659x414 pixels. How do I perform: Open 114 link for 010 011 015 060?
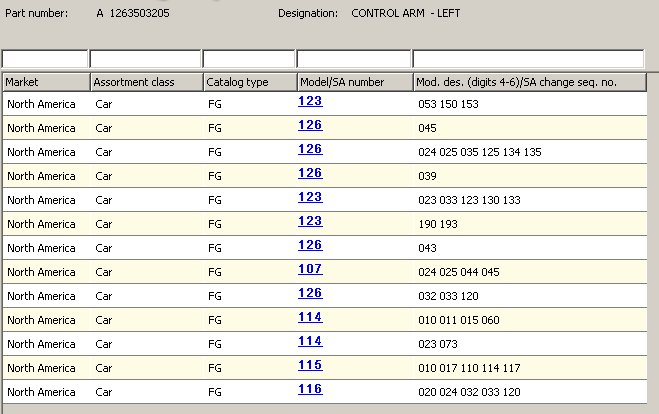[310, 317]
